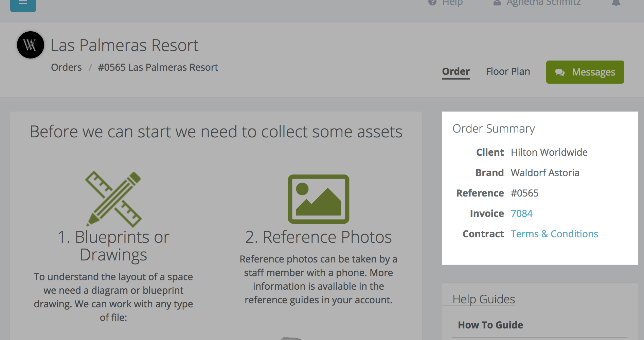644x340 pixels.
Task: Select the Order tab
Action: pyautogui.click(x=456, y=72)
